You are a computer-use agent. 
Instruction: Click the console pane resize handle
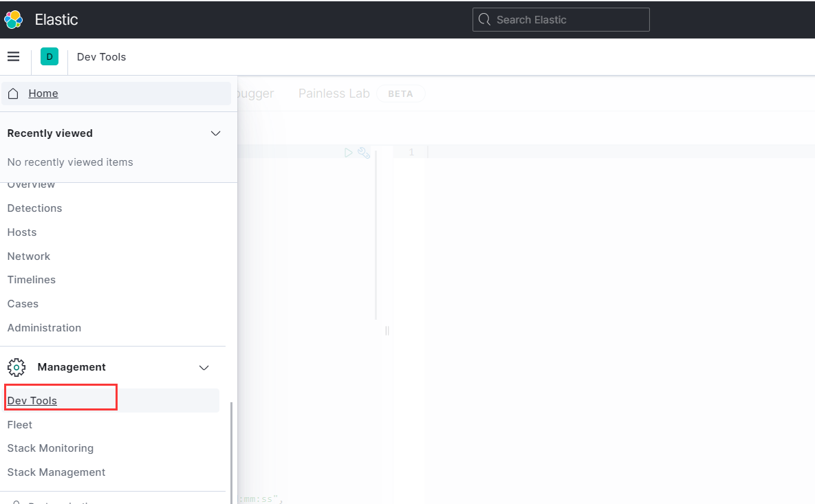387,331
